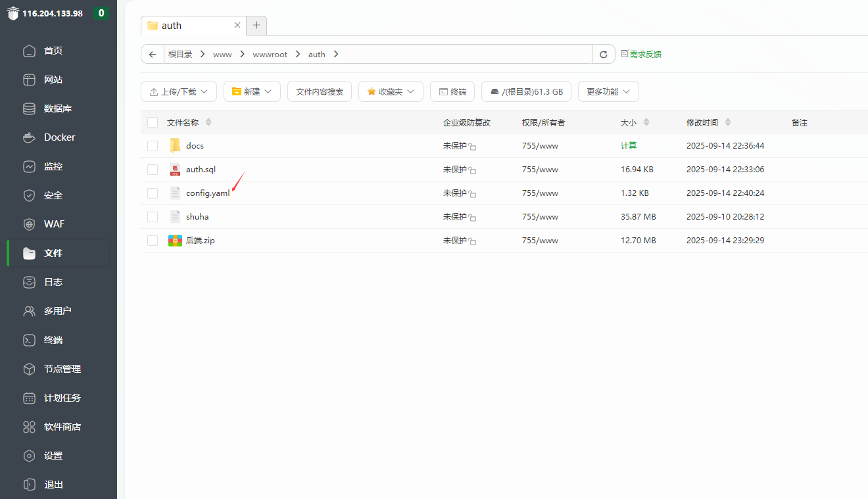Screen dimensions: 868x499
Task: Click the 文件内容搜索 button
Action: click(320, 92)
